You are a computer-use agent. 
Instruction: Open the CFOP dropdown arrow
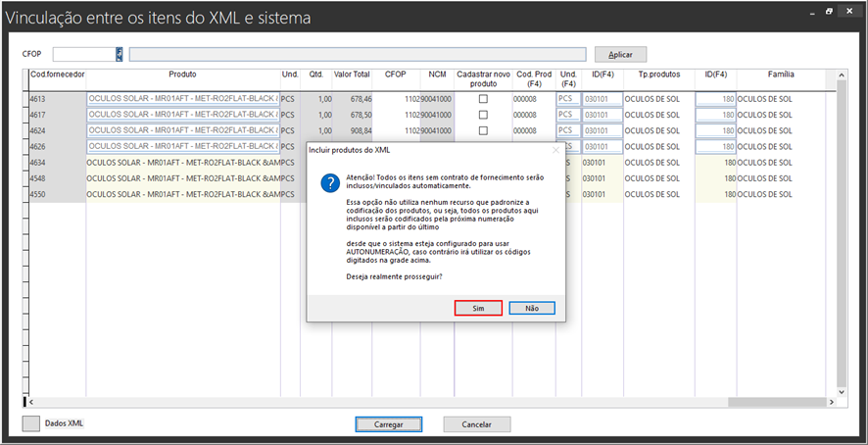[x=119, y=55]
